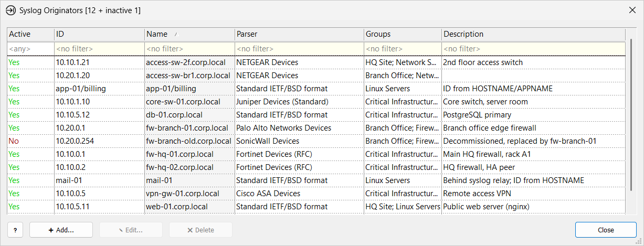Click the Parser column filter field
This screenshot has width=644, height=246.
[x=299, y=49]
